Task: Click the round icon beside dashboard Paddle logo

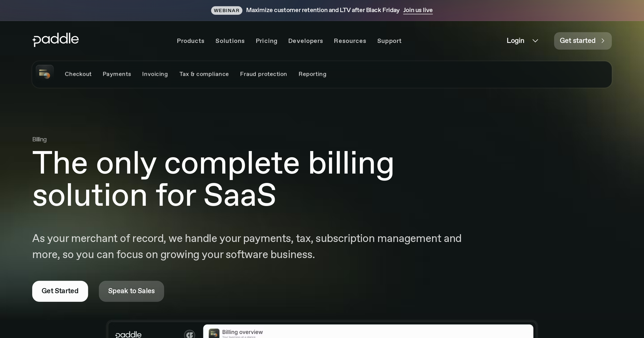Action: (x=189, y=334)
